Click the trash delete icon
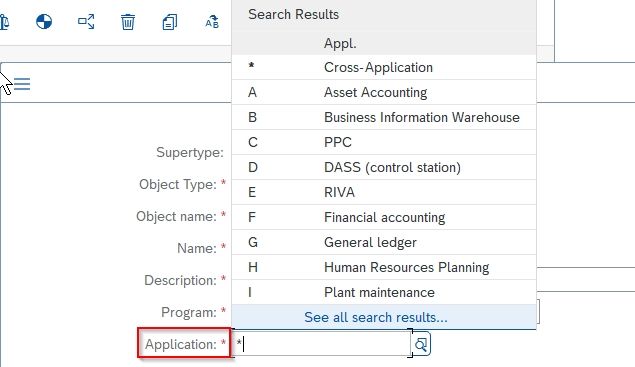 point(128,22)
